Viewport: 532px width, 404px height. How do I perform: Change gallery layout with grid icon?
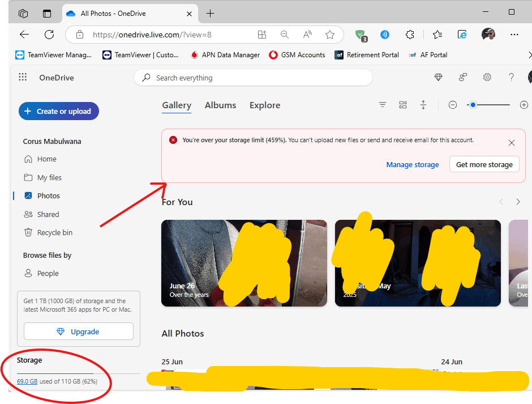403,105
